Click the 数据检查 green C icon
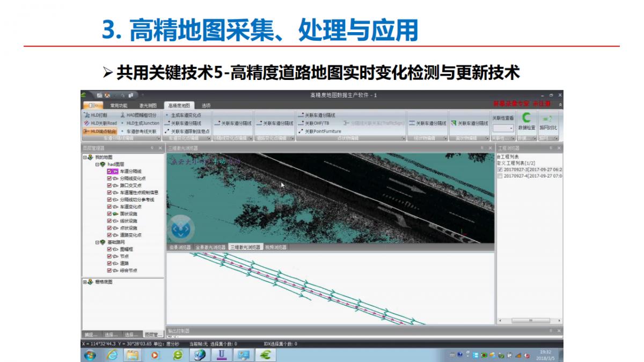Screen dimensions: 644x362 coord(526,118)
